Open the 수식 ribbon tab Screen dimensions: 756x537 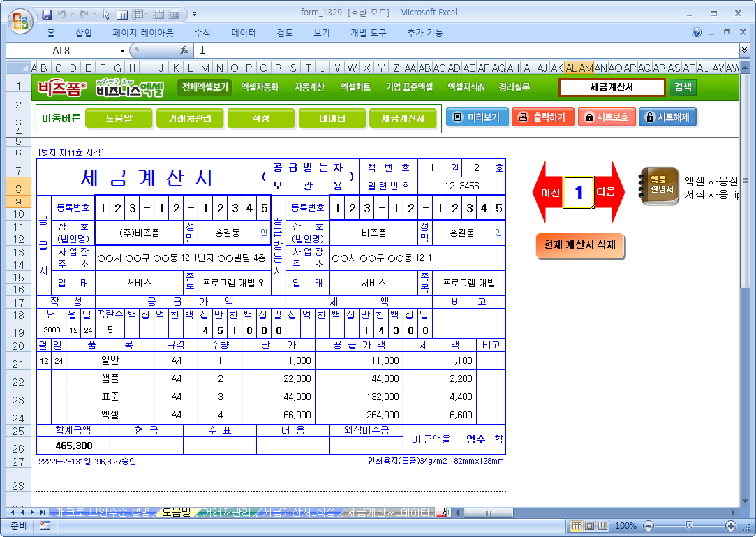[202, 33]
